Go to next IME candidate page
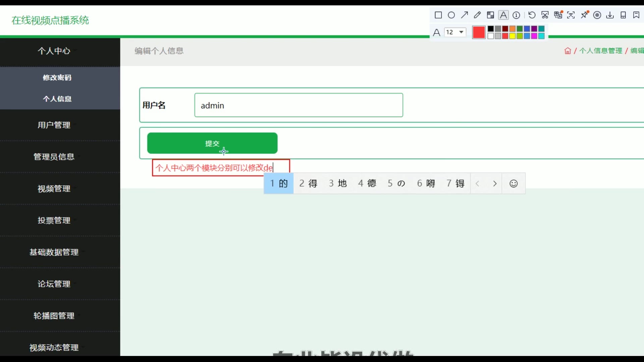 point(495,183)
